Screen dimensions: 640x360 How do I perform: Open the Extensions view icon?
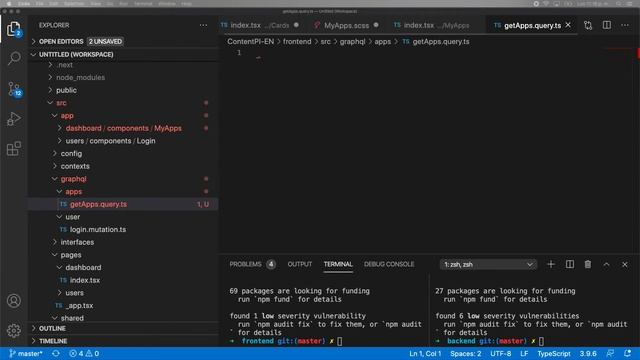[14, 149]
